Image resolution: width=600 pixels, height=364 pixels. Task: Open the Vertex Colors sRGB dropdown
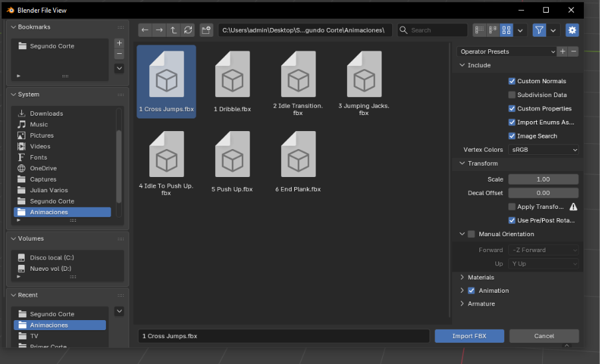click(x=543, y=150)
